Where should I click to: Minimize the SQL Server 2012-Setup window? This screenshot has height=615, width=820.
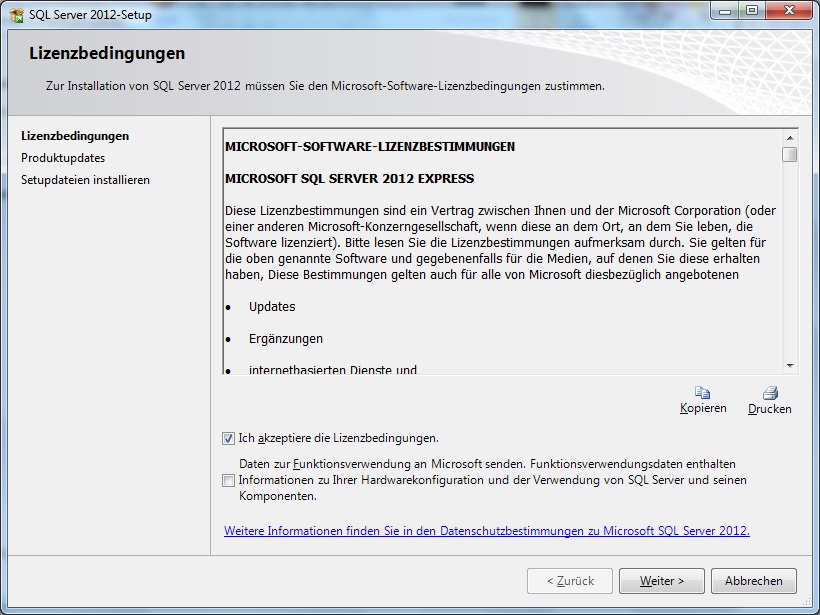pos(725,10)
